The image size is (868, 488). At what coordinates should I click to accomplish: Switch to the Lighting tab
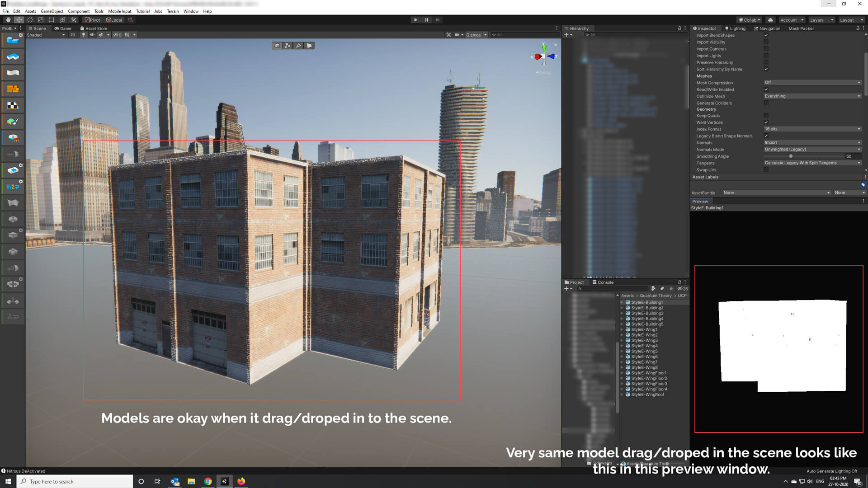click(735, 28)
